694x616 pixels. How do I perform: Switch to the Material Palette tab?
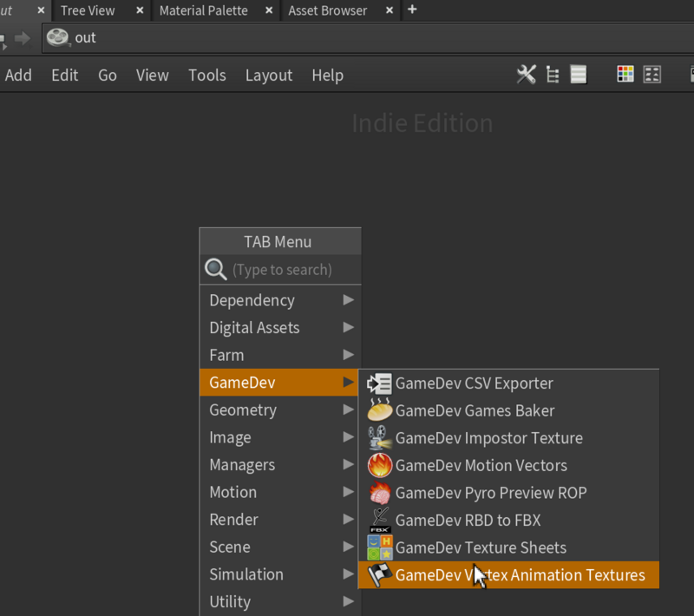pos(204,10)
